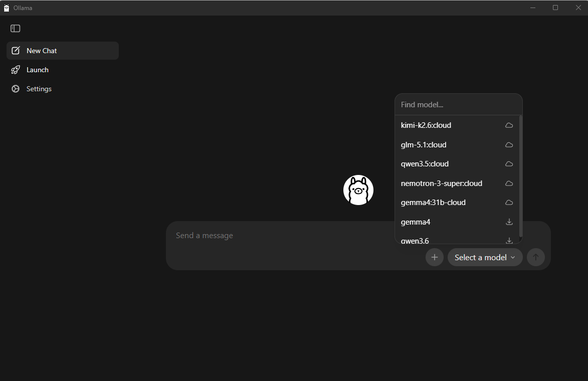Click the cloud icon beside gemma4:31b-cloud
This screenshot has width=588, height=381.
[509, 203]
